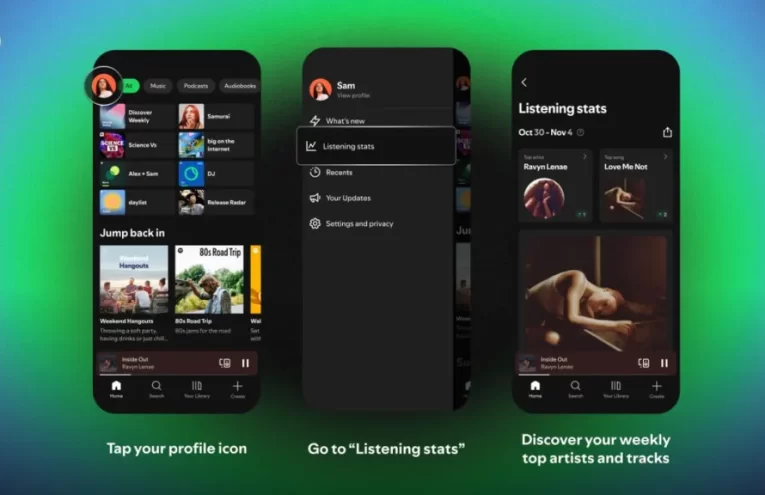Open Sam's profile avatar in the menu

pos(321,89)
